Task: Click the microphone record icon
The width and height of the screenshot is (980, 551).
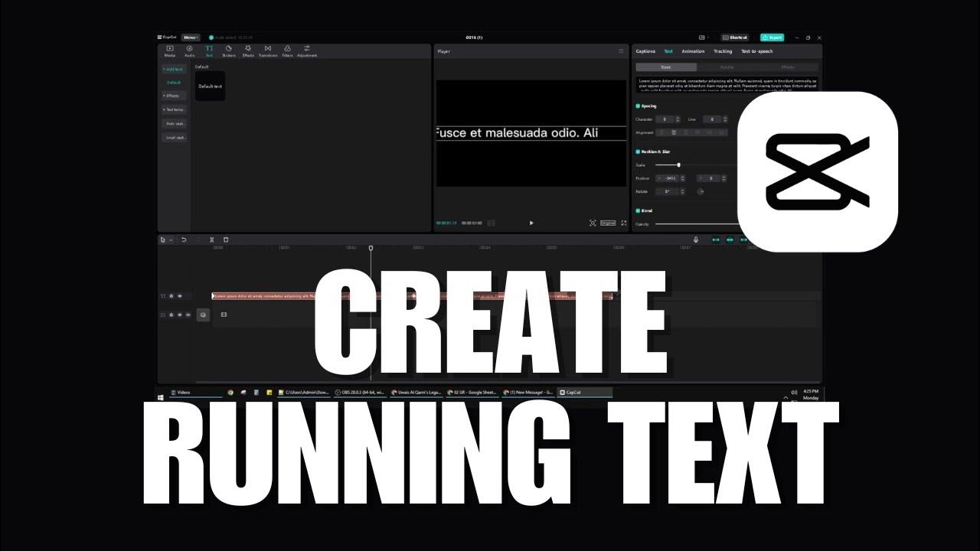Action: [x=696, y=240]
